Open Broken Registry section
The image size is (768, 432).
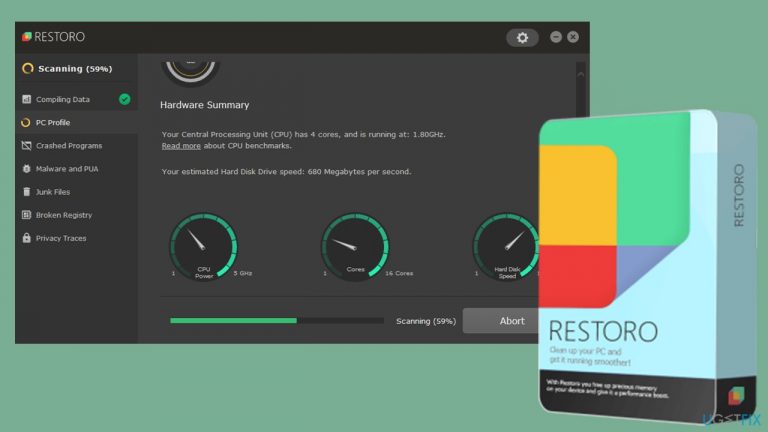(76, 215)
